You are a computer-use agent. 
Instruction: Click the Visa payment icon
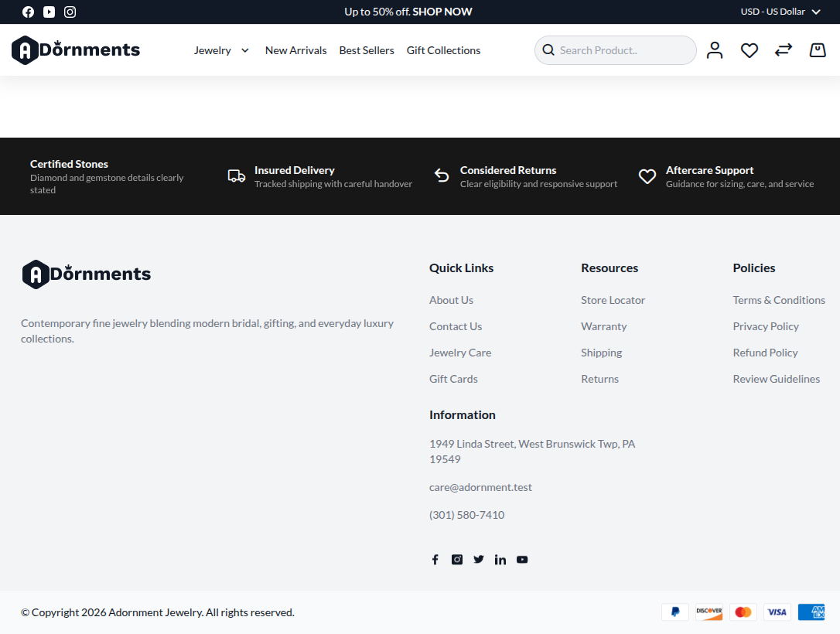tap(777, 612)
